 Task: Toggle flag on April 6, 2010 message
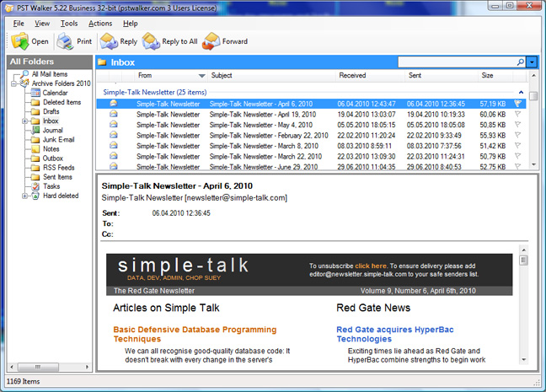(x=518, y=104)
